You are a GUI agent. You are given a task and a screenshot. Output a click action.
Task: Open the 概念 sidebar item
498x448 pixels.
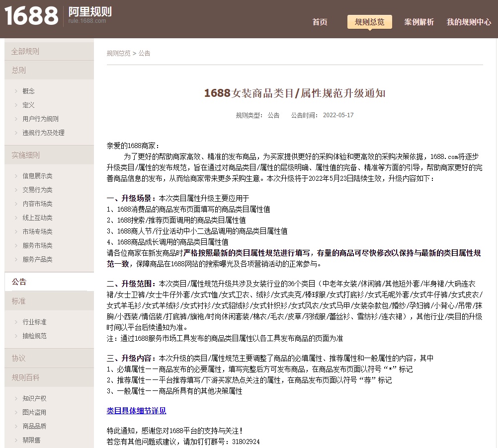(29, 91)
